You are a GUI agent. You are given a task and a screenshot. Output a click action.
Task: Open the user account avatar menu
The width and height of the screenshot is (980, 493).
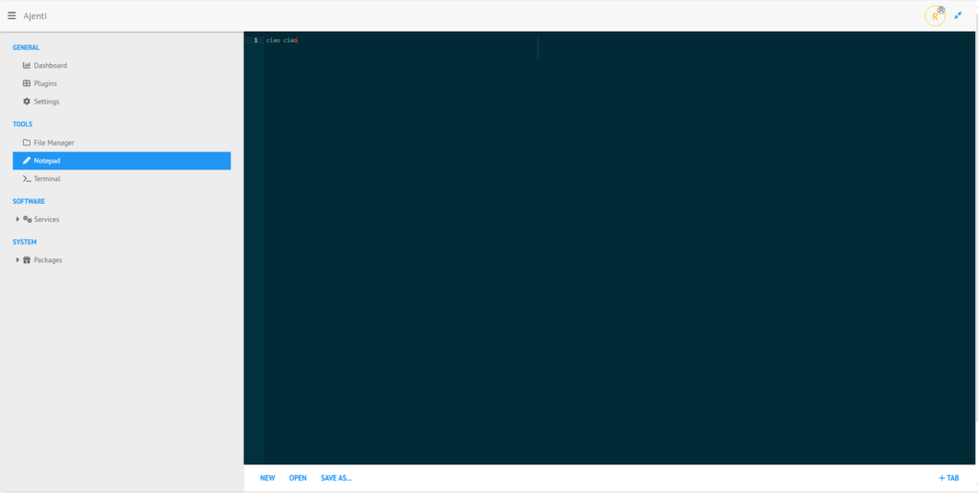(934, 16)
